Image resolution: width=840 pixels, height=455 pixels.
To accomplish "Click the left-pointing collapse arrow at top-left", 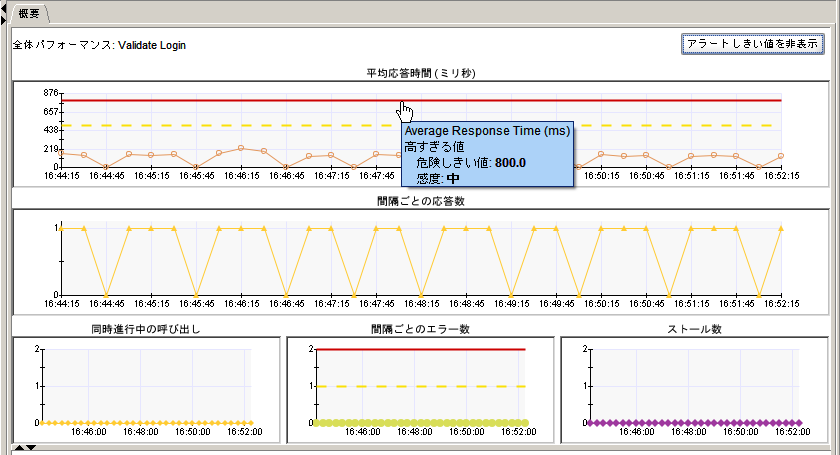I will (x=4, y=7).
